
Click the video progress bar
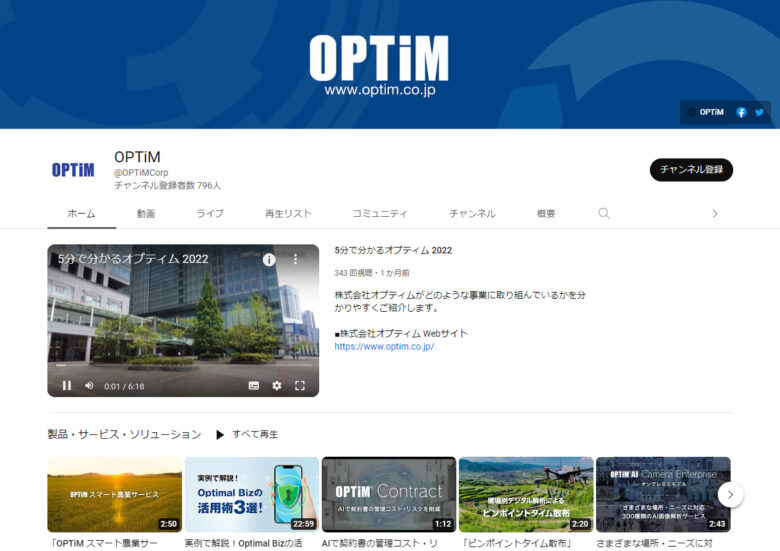[x=183, y=365]
